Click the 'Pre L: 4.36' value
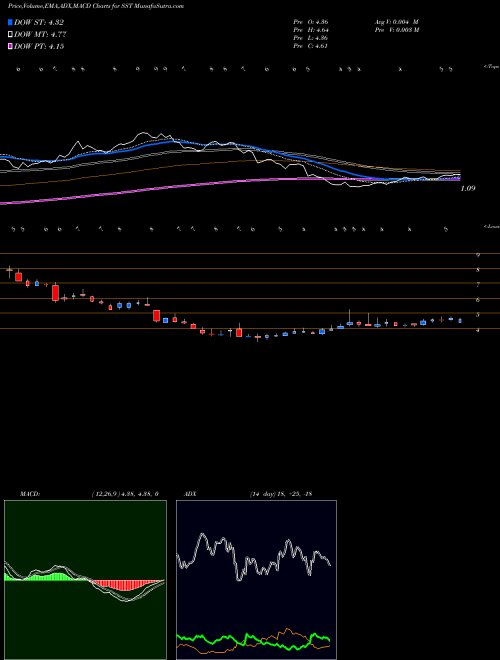This screenshot has height=660, width=500. [311, 38]
